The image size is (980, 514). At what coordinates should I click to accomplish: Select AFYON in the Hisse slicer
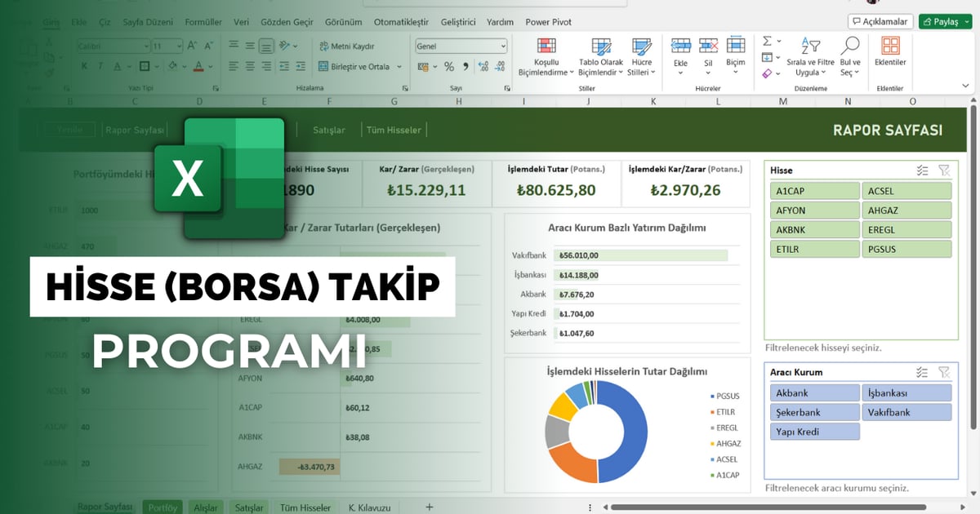[814, 210]
